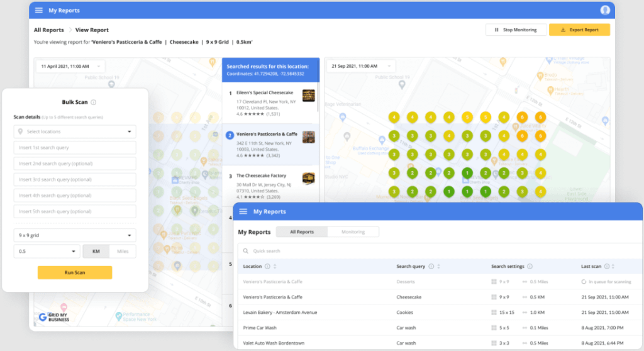Click info icon next to Location column
The height and width of the screenshot is (351, 644).
(x=267, y=267)
